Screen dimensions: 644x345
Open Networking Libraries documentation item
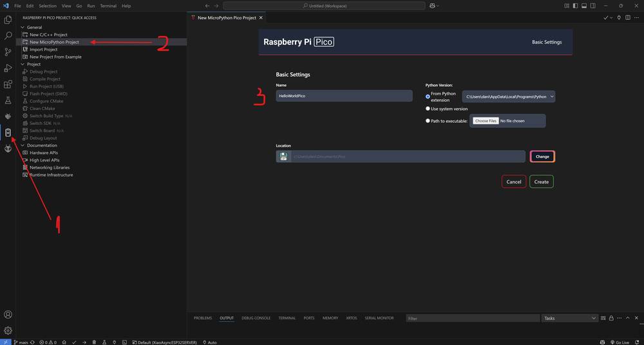pyautogui.click(x=50, y=167)
